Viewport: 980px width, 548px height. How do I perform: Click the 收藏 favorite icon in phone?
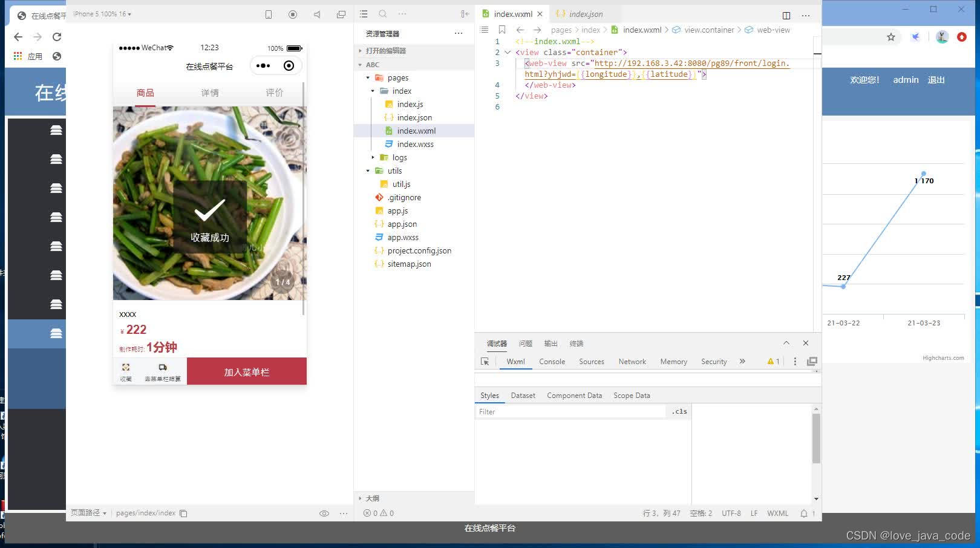click(126, 371)
